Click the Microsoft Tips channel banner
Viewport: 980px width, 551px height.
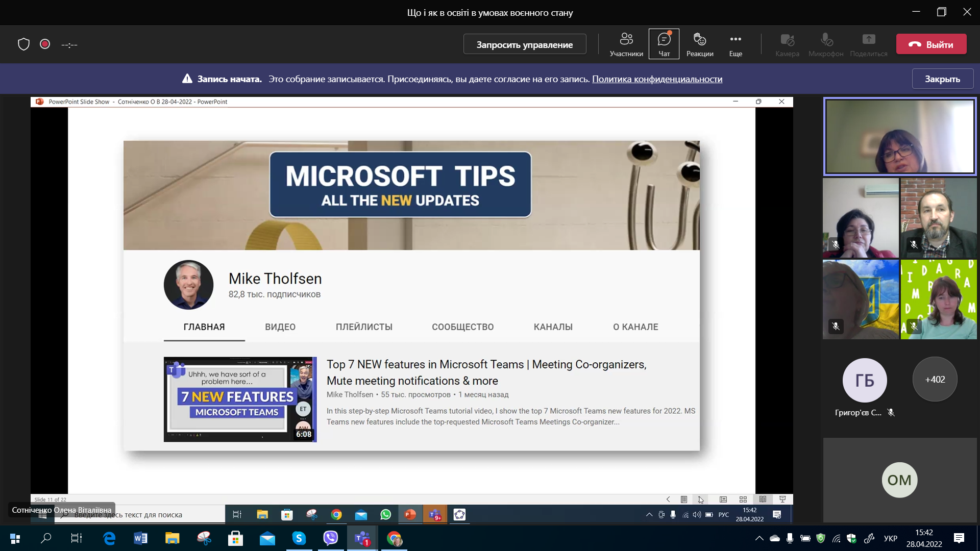411,195
